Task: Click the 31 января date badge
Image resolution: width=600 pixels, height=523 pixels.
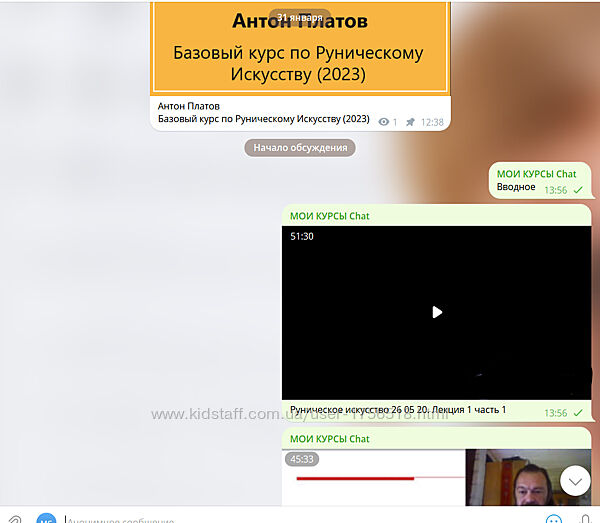Action: (300, 17)
